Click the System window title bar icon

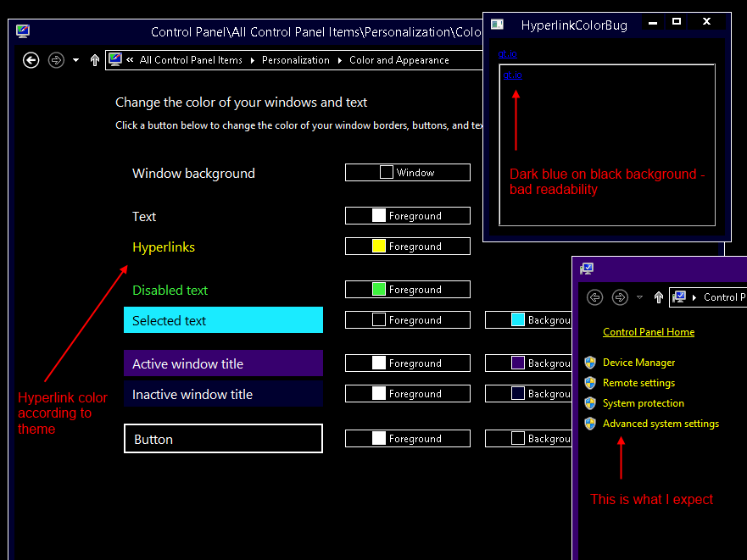587,269
